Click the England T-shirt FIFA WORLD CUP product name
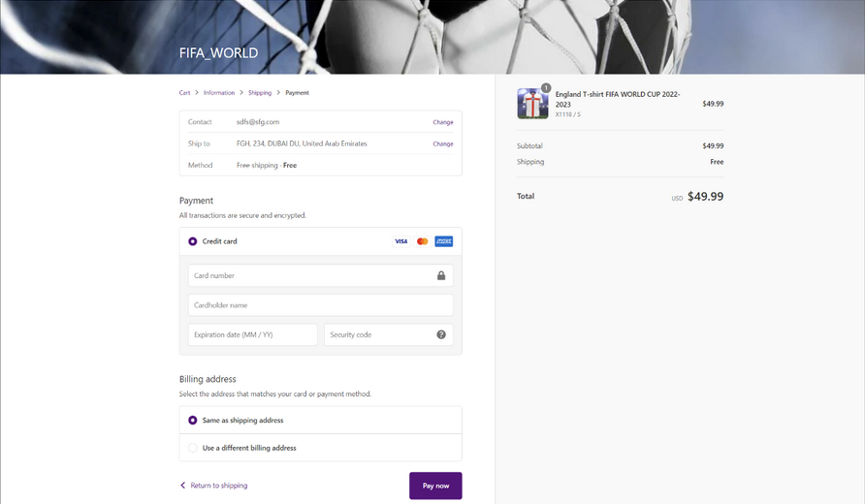865x504 pixels. click(x=618, y=99)
